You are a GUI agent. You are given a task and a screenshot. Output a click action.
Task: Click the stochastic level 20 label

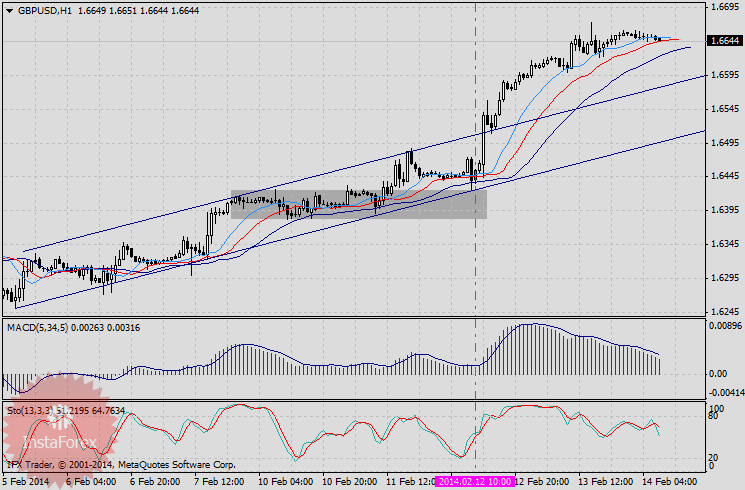point(714,456)
